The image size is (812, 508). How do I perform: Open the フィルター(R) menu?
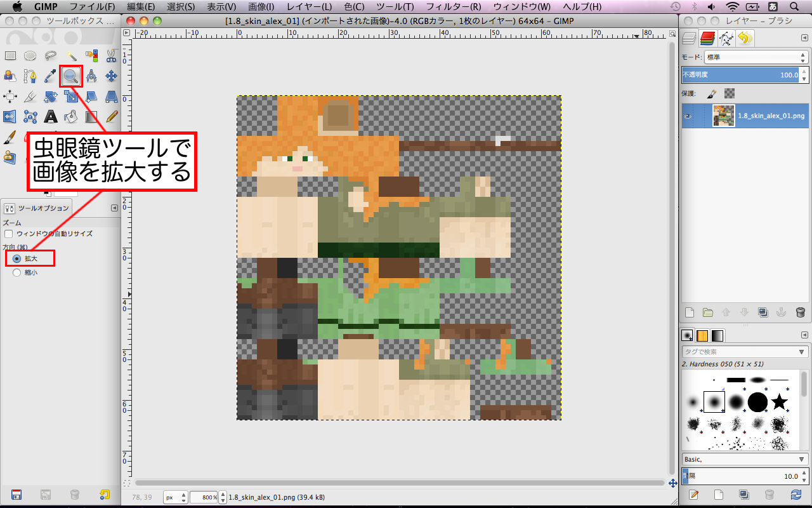pos(454,7)
